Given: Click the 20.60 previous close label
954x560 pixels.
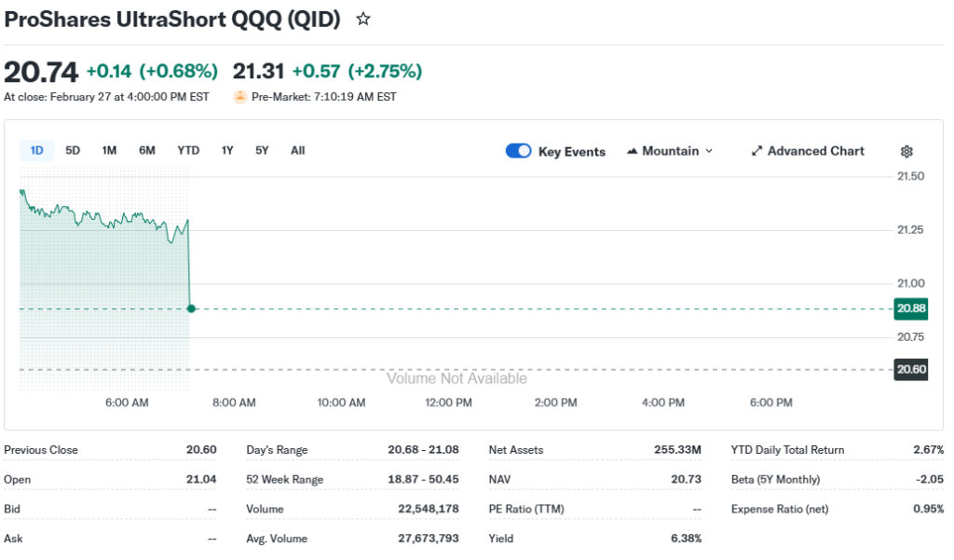Looking at the screenshot, I should click(910, 369).
